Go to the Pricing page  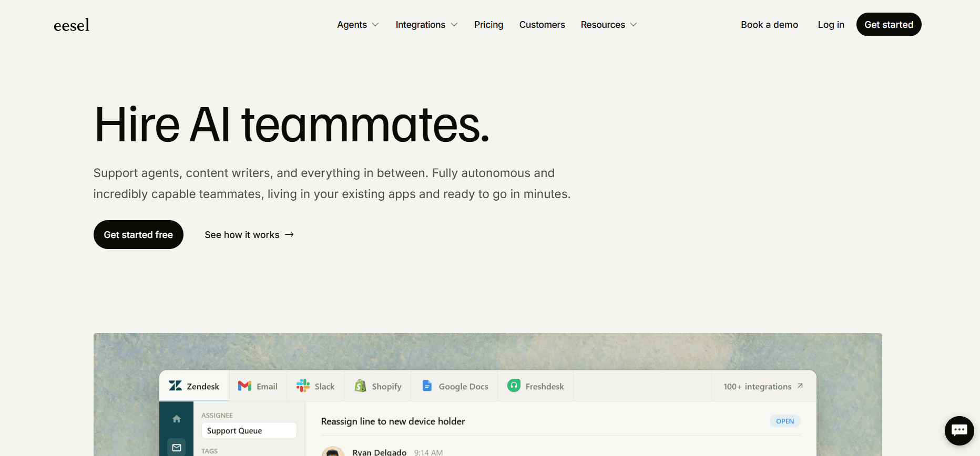[488, 25]
